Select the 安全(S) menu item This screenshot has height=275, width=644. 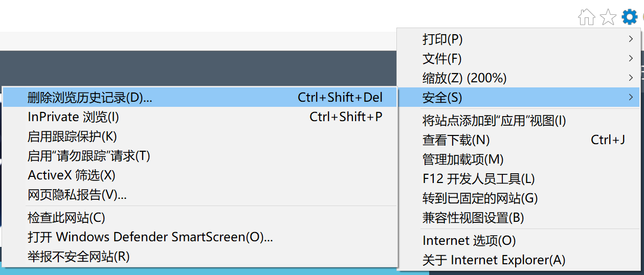pyautogui.click(x=519, y=97)
